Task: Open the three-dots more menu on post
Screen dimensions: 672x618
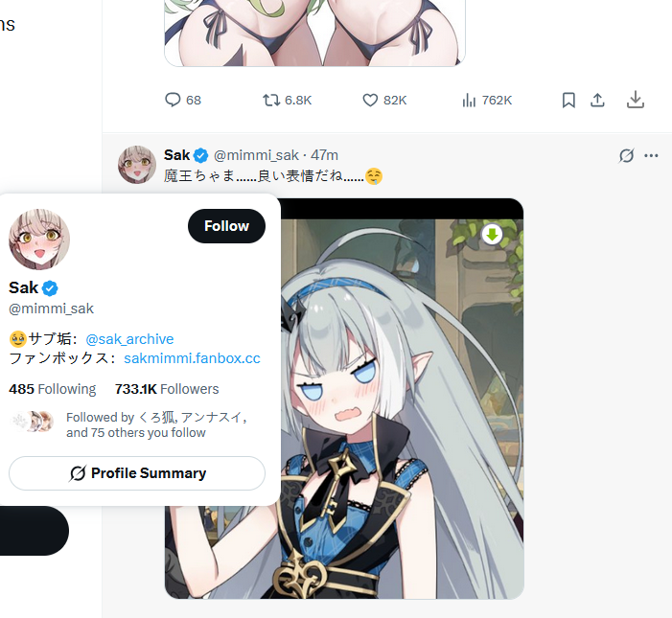Action: pos(651,155)
